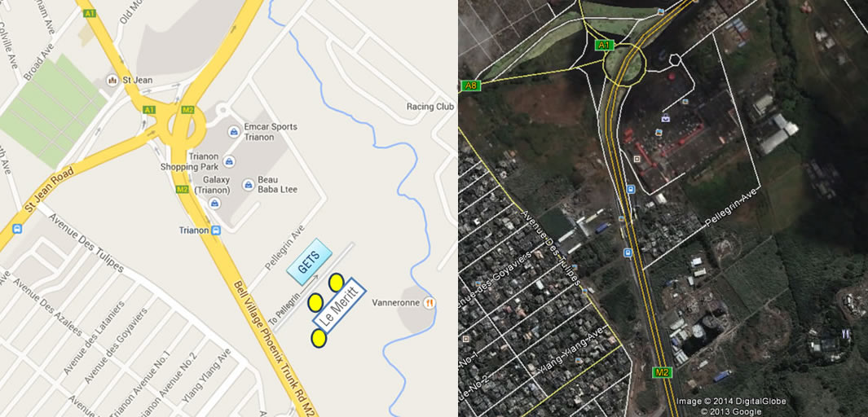Select the Beau Baba Ltee shopping icon
The height and width of the screenshot is (417, 868).
coord(249,184)
